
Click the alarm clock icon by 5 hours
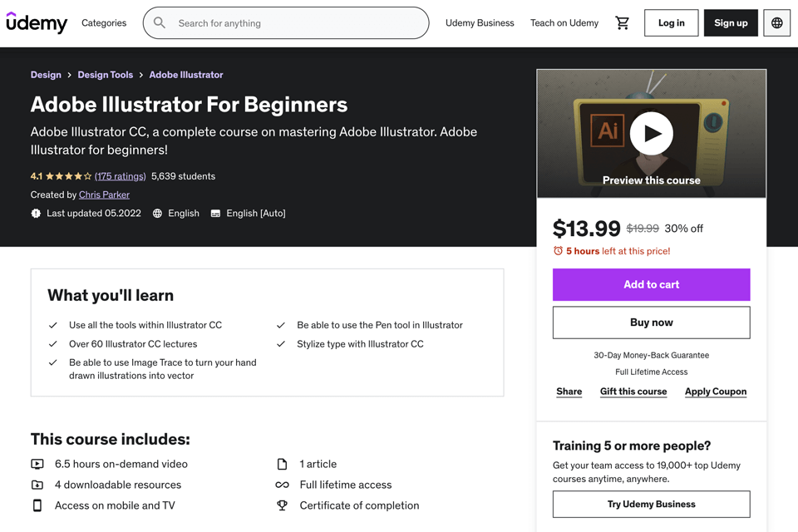(x=558, y=251)
